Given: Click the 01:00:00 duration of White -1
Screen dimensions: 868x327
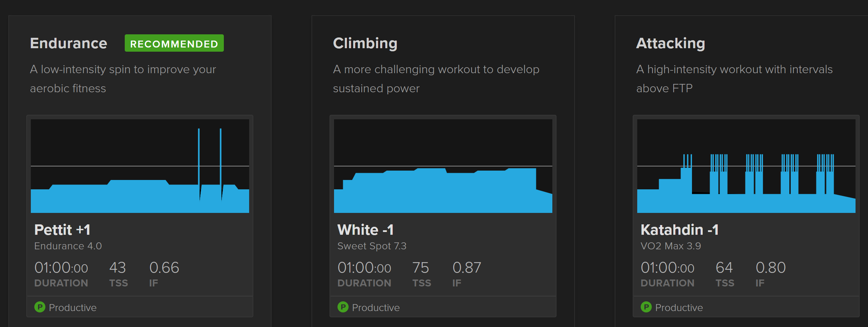Looking at the screenshot, I should pyautogui.click(x=364, y=267).
